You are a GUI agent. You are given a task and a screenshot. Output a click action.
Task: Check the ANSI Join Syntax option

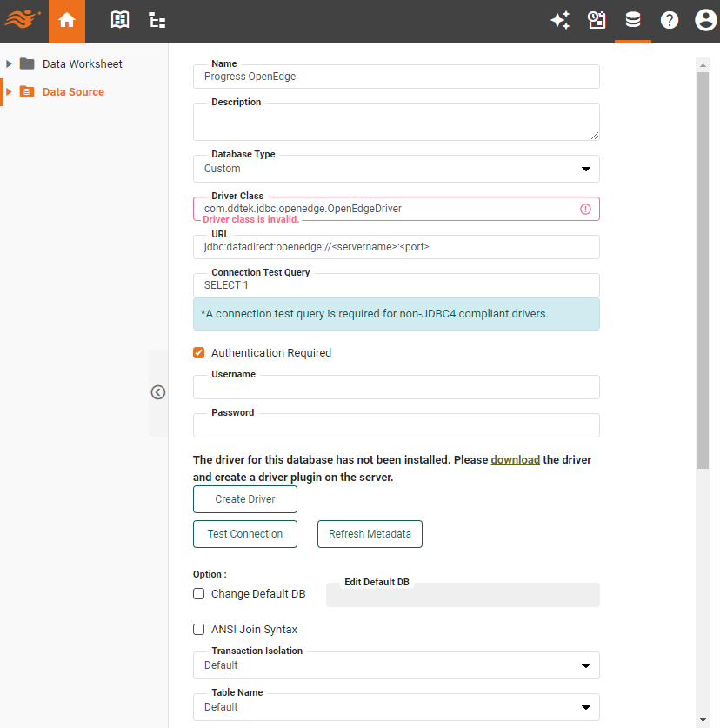coord(198,629)
